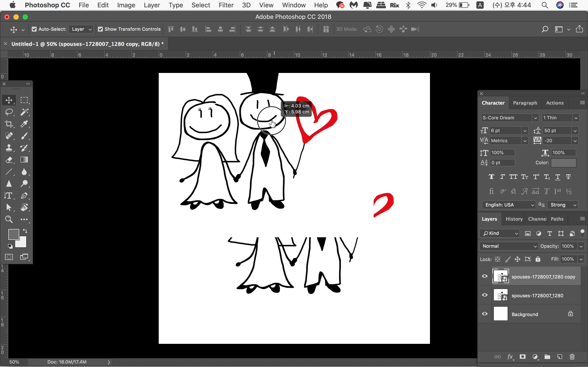Select the Lasso tool
Image resolution: width=588 pixels, height=367 pixels.
9,112
